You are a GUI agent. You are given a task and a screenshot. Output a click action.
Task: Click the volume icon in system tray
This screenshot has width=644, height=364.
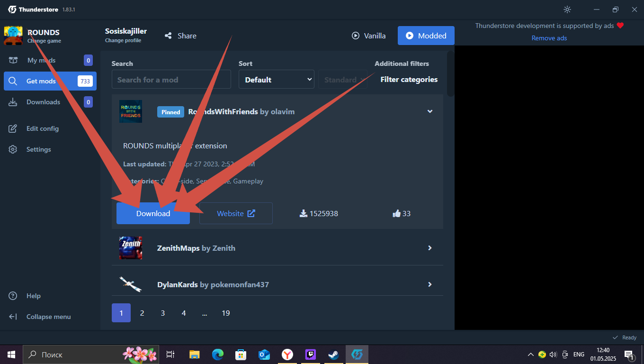coord(553,355)
